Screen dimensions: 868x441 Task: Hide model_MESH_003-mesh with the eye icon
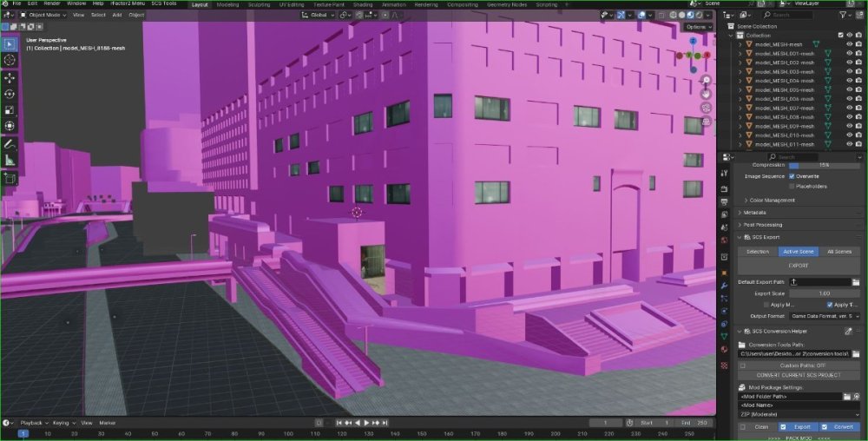coord(849,72)
